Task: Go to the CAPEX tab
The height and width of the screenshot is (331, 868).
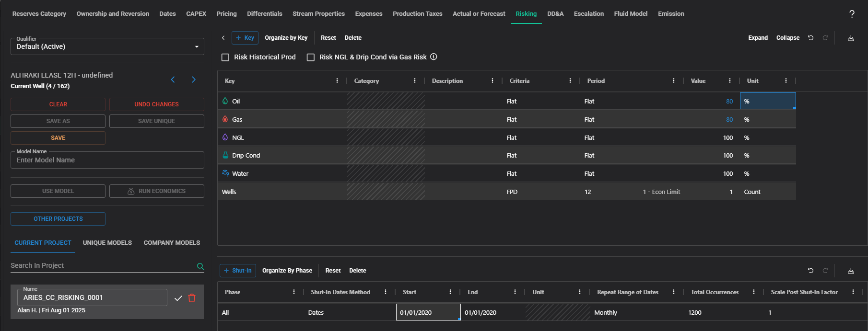Action: pos(196,14)
